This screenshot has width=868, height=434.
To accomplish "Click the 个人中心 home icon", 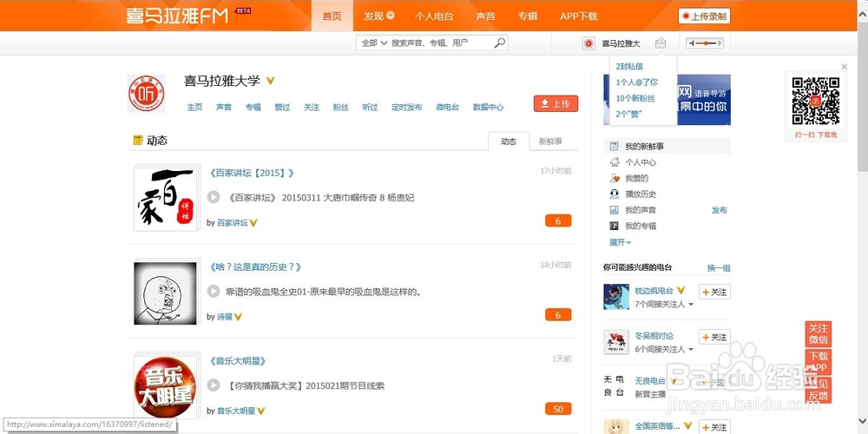I will (614, 162).
